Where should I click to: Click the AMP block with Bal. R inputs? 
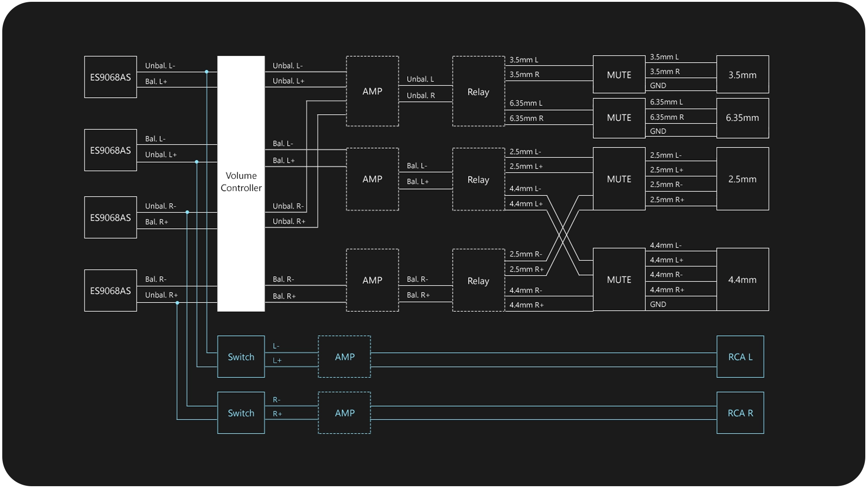pyautogui.click(x=372, y=280)
